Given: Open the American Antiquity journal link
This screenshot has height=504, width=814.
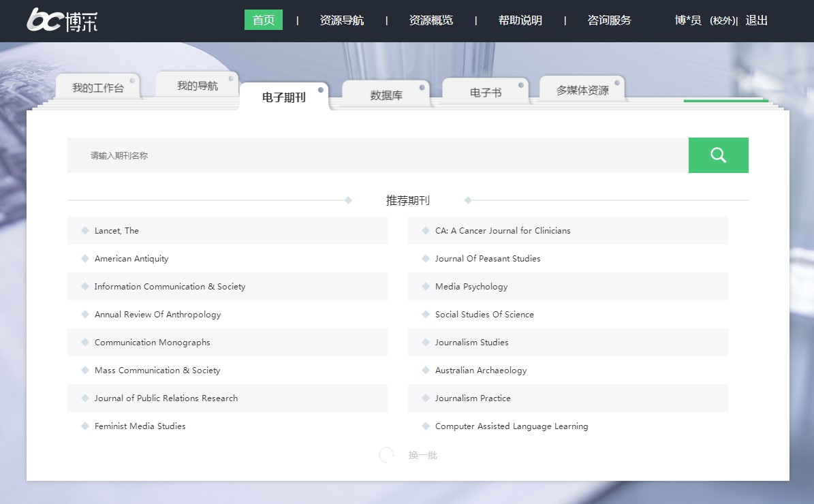Looking at the screenshot, I should [131, 259].
